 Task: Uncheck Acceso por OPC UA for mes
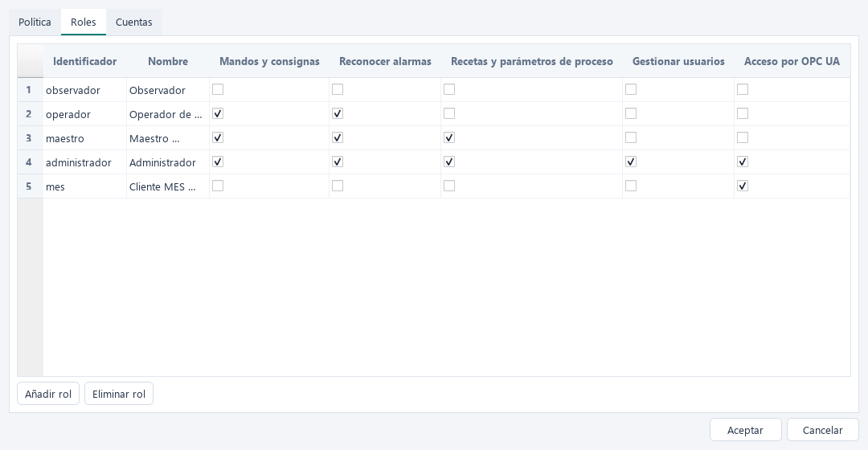(x=743, y=186)
